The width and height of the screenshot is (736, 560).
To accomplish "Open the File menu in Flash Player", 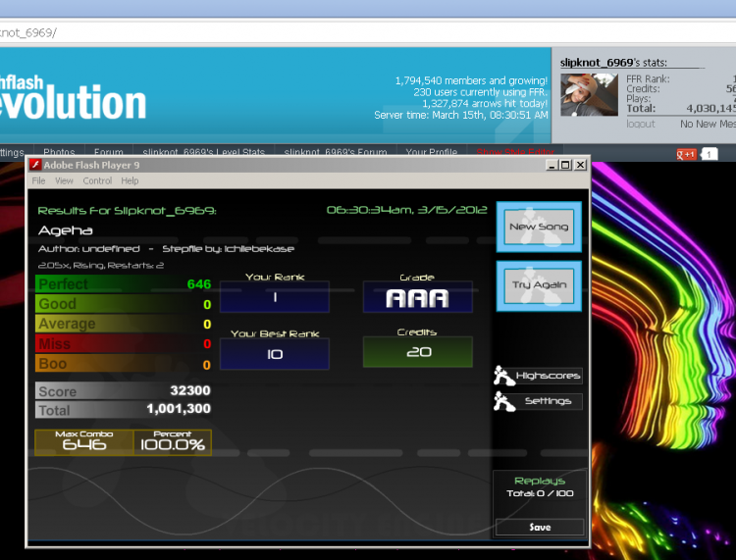I will 38,181.
